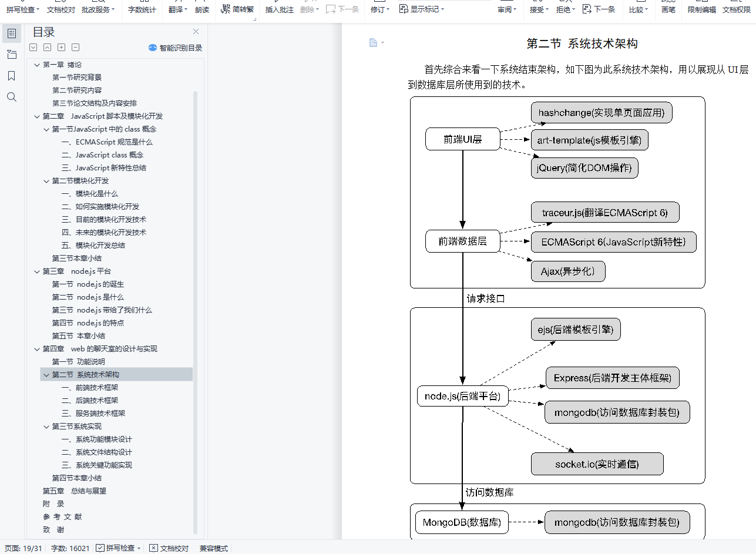Click the MongoDB(数据库) box in the diagram
Screen dimensions: 756x554
click(462, 522)
